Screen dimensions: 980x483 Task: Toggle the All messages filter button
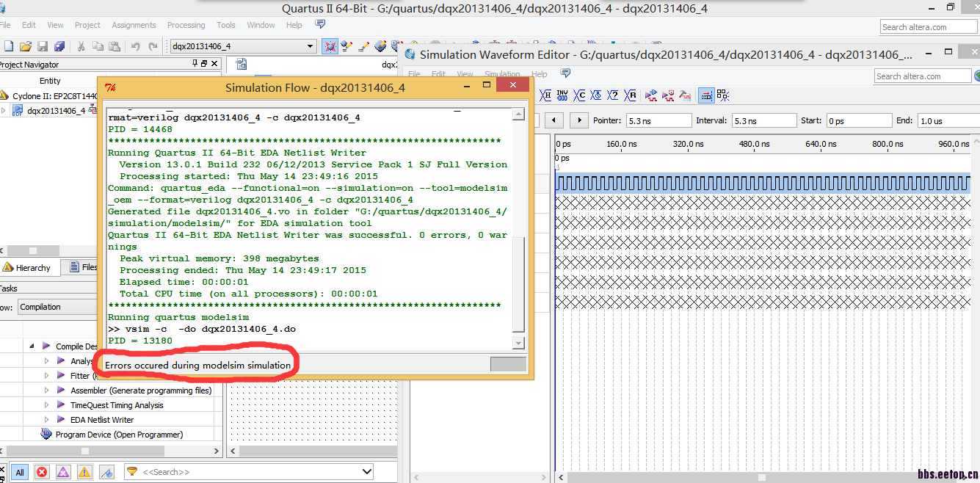pyautogui.click(x=20, y=472)
